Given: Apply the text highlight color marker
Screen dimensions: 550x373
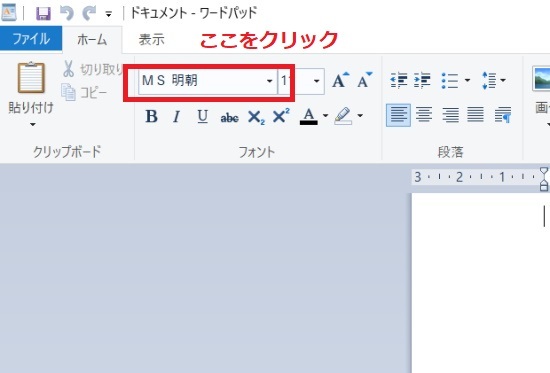Looking at the screenshot, I should click(x=343, y=115).
